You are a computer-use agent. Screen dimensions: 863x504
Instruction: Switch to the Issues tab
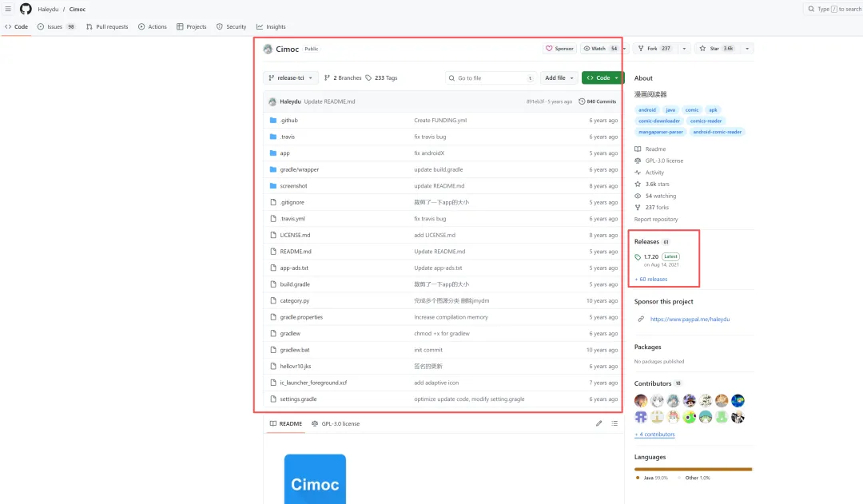tap(56, 26)
